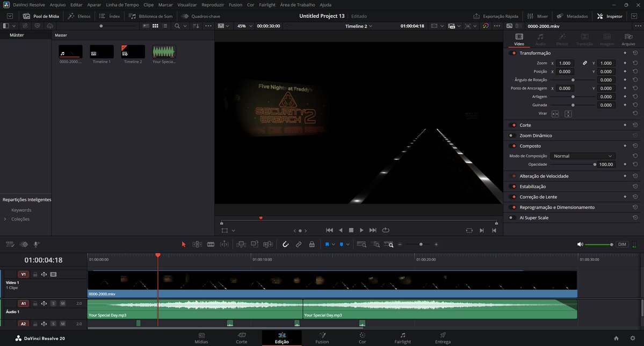The width and height of the screenshot is (644, 346).
Task: Lock the Video 1 track
Action: pos(35,274)
